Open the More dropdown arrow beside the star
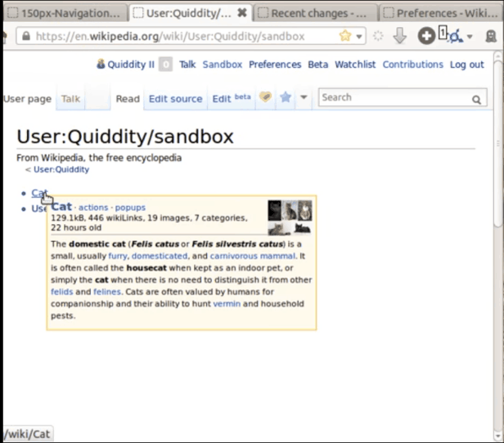Viewport: 504px width, 443px height. click(x=304, y=98)
